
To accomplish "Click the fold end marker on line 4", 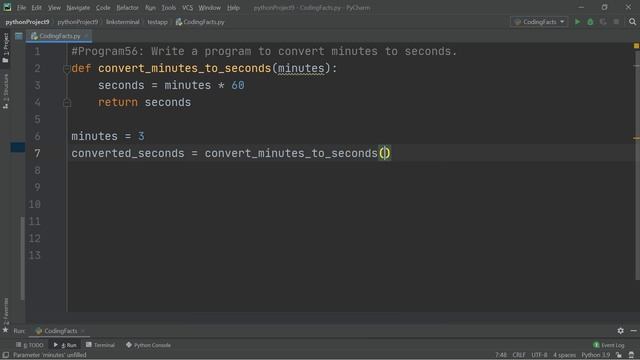I will tap(67, 103).
